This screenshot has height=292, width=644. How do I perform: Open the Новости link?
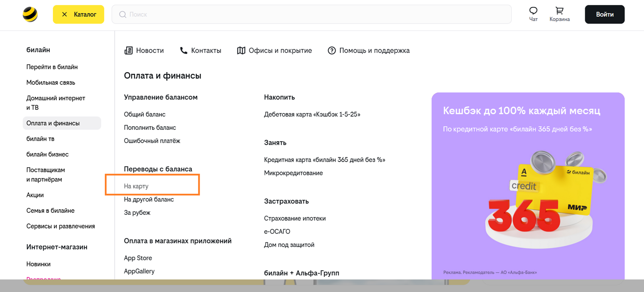pos(150,51)
